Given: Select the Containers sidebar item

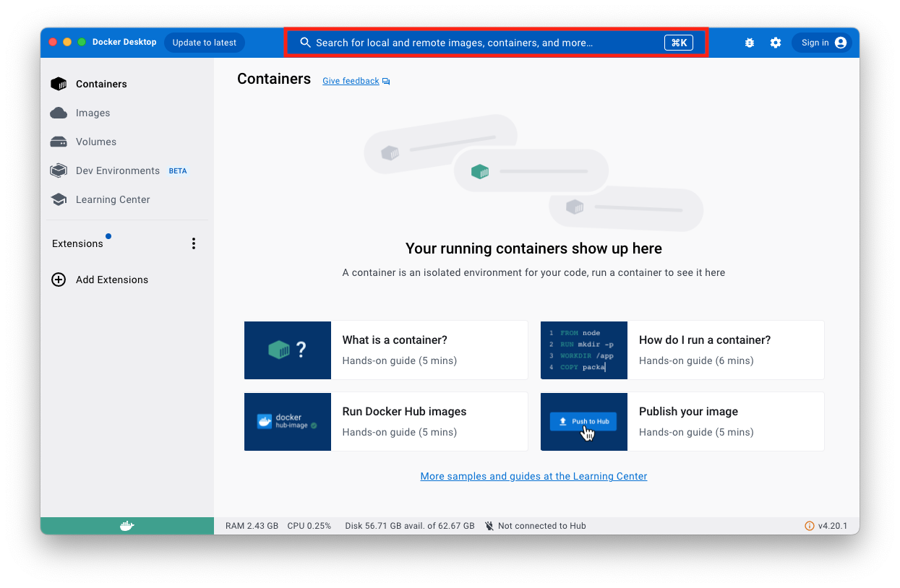Looking at the screenshot, I should tap(127, 84).
